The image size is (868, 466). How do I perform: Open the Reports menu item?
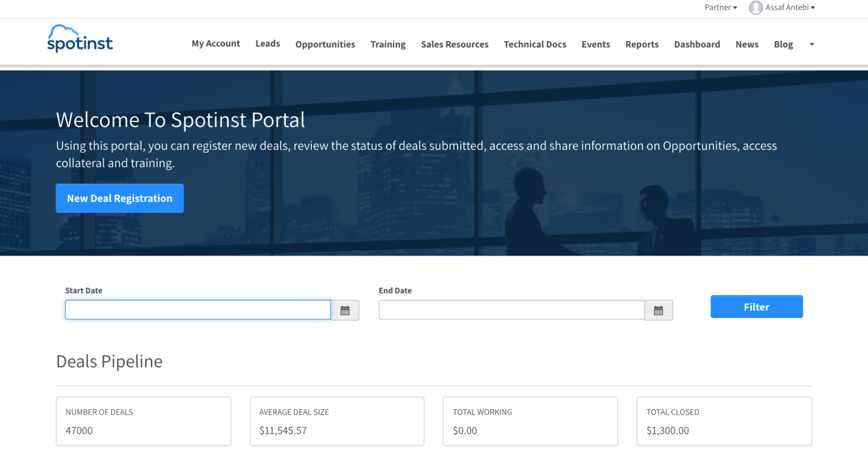[x=642, y=45]
